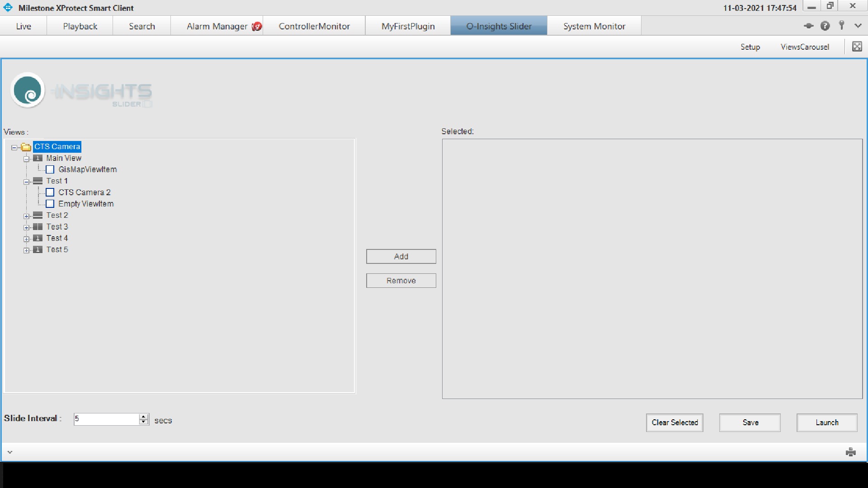868x488 pixels.
Task: Open the Alarm Manager tab
Action: point(217,26)
